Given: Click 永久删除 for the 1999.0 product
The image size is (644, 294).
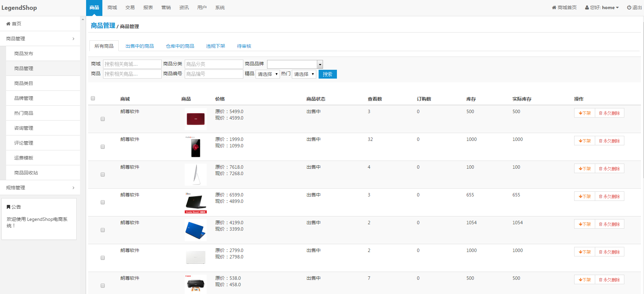Looking at the screenshot, I should (x=609, y=141).
